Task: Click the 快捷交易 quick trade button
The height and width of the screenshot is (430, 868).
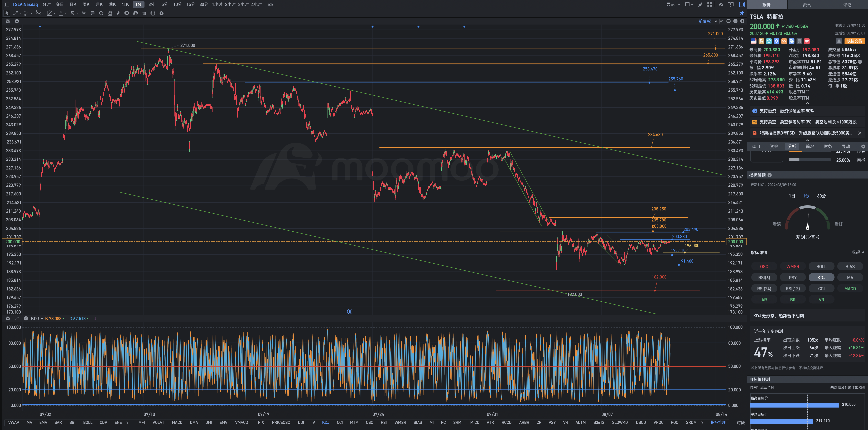Action: point(855,41)
